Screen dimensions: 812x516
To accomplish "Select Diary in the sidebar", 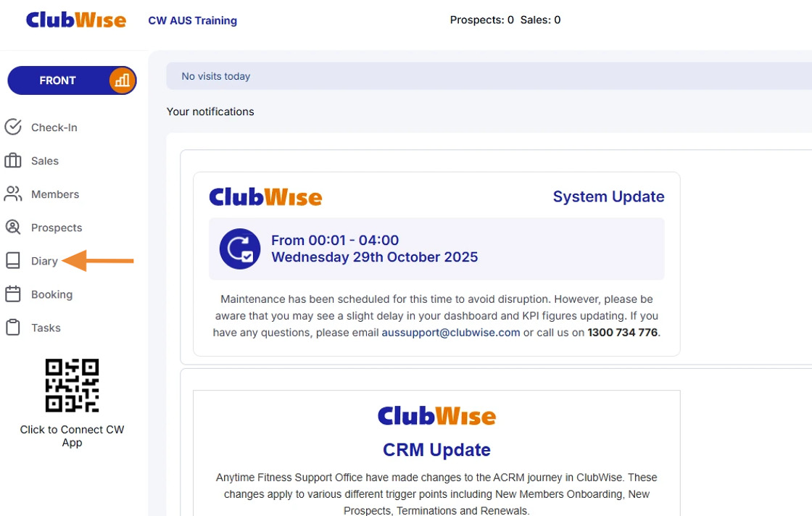I will 44,262.
